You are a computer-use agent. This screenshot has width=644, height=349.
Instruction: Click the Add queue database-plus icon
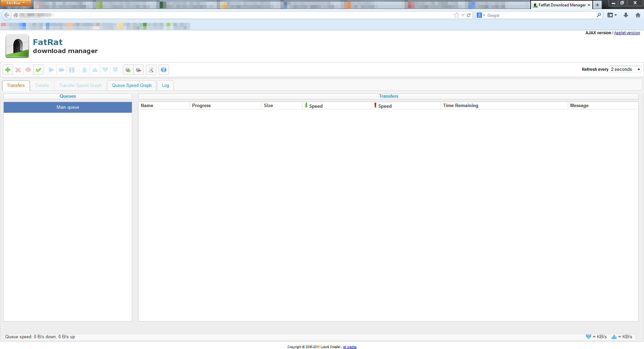pyautogui.click(x=128, y=70)
